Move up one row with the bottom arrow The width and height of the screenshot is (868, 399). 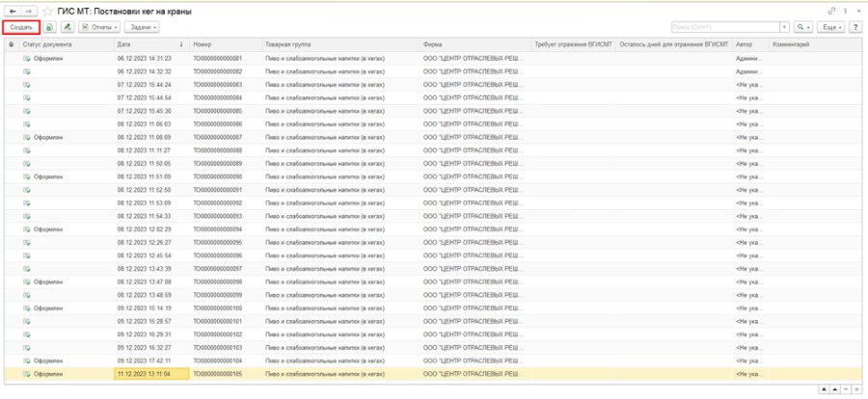click(x=835, y=389)
